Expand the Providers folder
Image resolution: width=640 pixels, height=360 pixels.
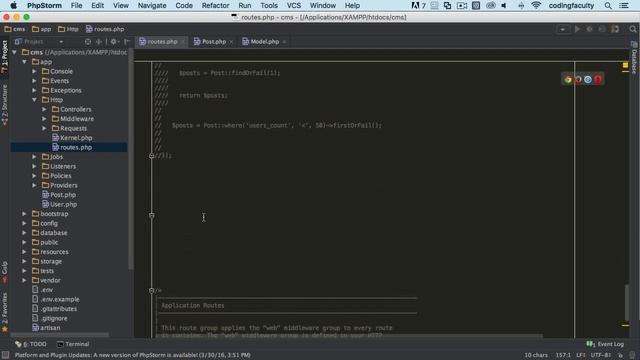click(35, 185)
